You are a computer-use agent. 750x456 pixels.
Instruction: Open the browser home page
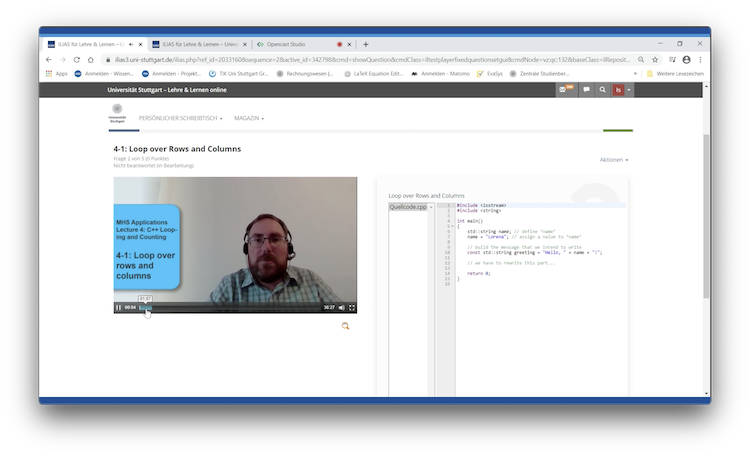tap(90, 60)
